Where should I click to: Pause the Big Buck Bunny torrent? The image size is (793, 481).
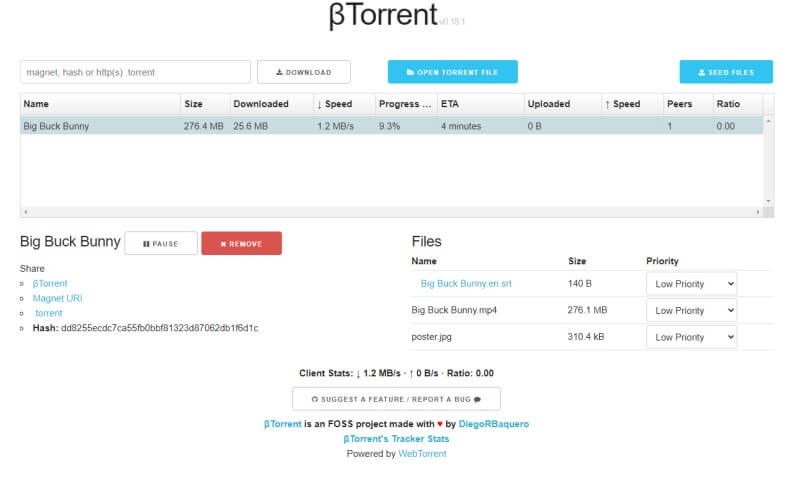point(161,243)
